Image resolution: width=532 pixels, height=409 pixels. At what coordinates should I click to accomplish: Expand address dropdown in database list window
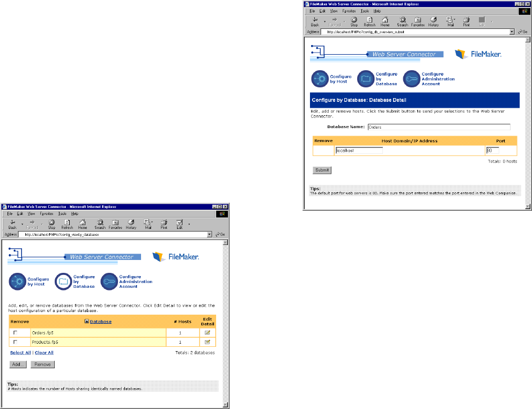(210, 234)
